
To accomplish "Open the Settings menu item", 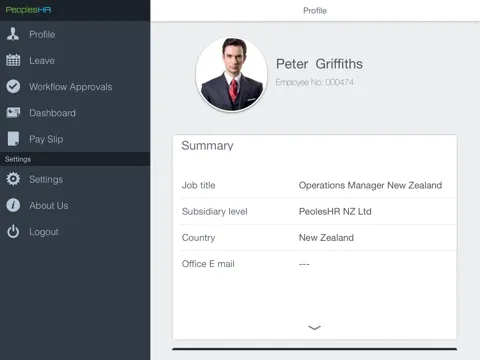I will pyautogui.click(x=75, y=179).
